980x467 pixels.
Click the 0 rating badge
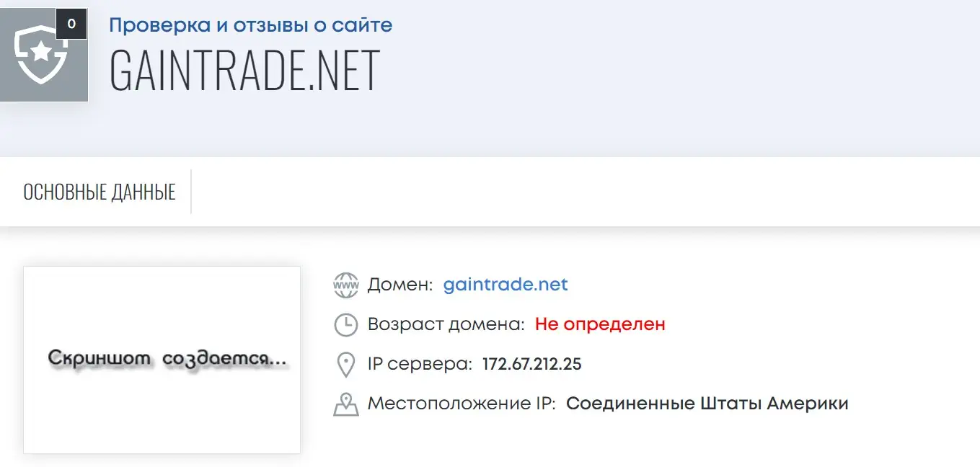tap(71, 24)
